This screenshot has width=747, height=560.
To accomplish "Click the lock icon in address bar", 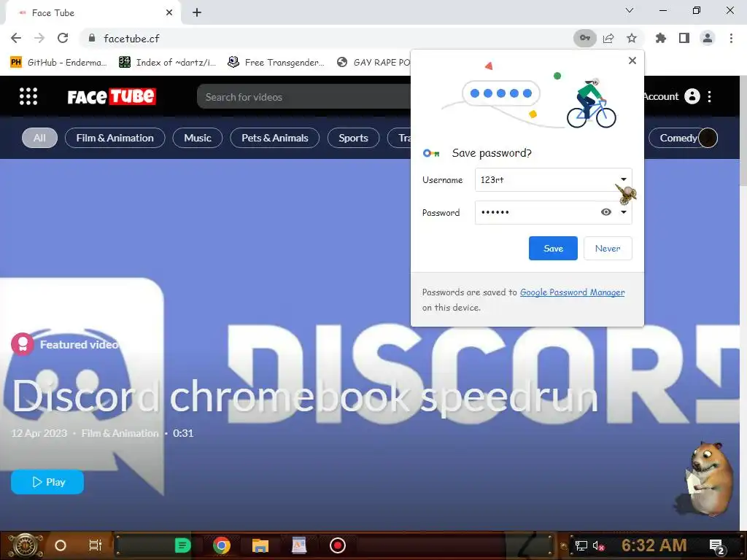I will pyautogui.click(x=92, y=38).
